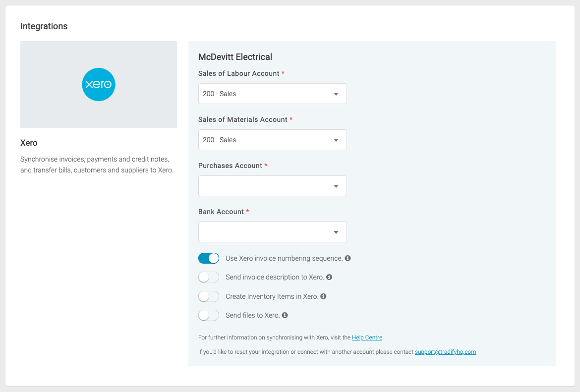The width and height of the screenshot is (580, 392).
Task: Click the support@tradifyhq.com email link
Action: coord(445,352)
